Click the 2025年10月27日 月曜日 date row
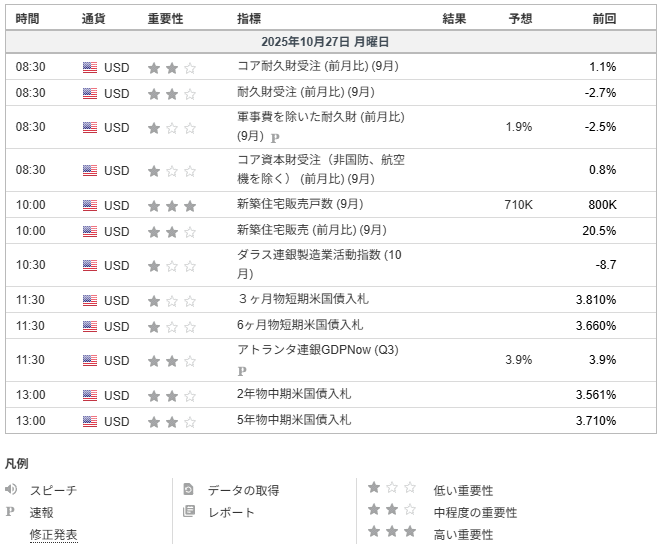This screenshot has height=550, width=662. pos(330,42)
